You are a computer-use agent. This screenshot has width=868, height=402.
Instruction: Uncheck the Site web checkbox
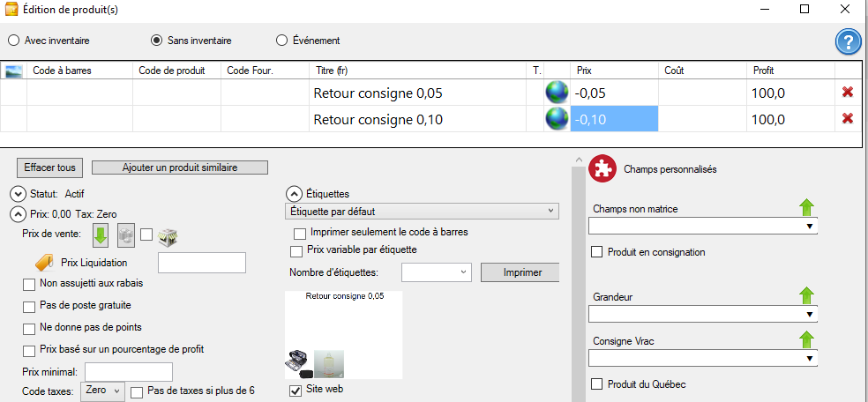tap(296, 391)
